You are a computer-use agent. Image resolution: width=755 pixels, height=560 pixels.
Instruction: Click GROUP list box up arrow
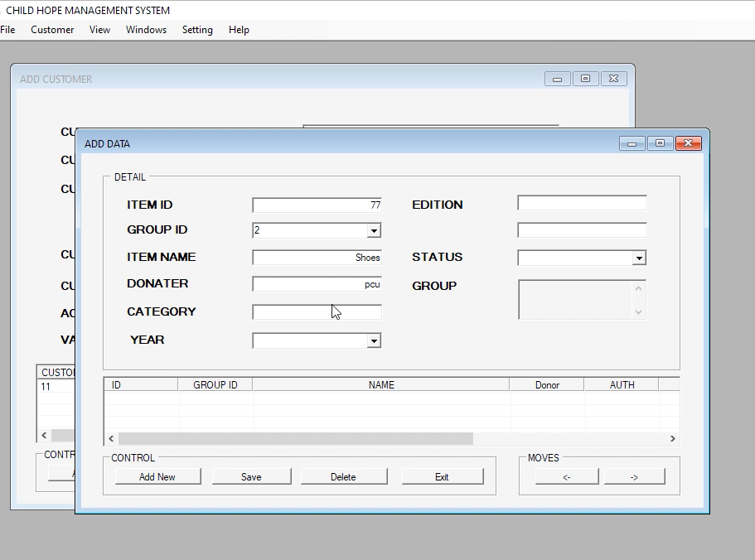click(x=638, y=288)
